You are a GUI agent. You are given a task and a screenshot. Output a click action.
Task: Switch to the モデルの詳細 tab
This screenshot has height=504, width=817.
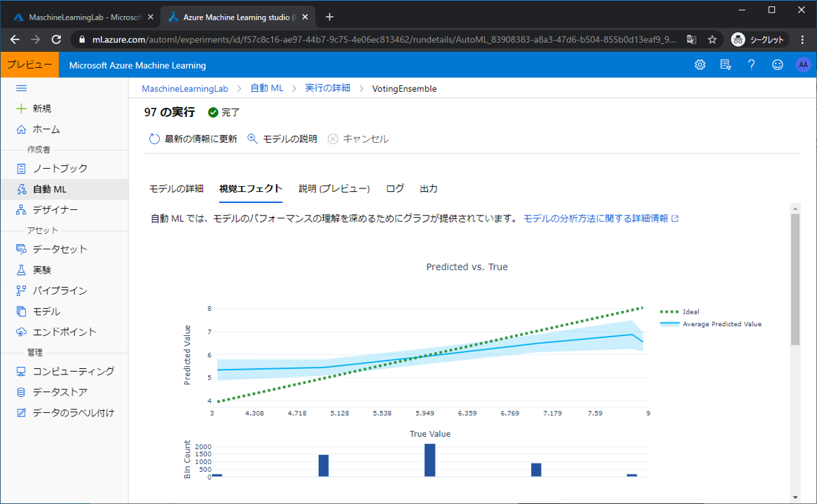point(177,189)
